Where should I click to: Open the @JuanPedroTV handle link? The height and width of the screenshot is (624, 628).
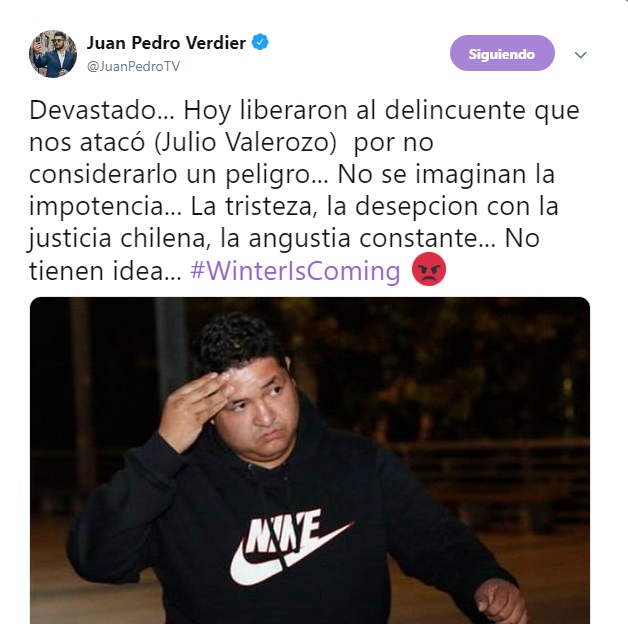point(133,66)
